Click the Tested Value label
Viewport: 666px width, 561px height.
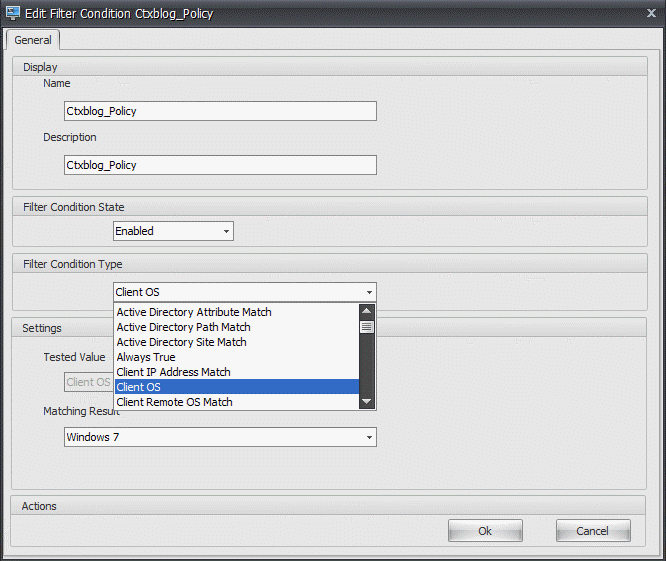coord(74,357)
